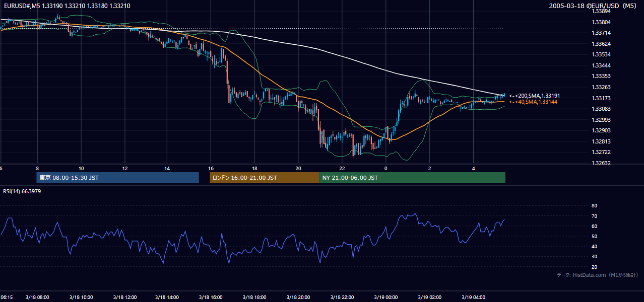Click RSI axis level 40

pos(595,246)
